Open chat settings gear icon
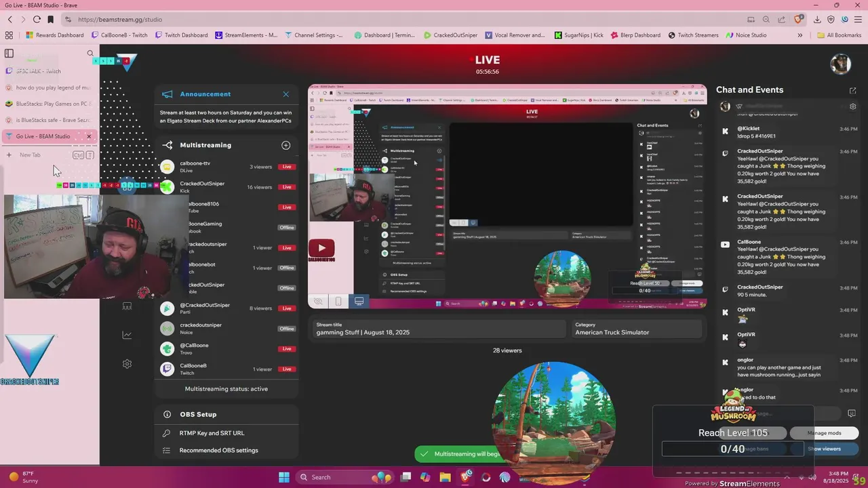868x488 pixels. (x=853, y=106)
